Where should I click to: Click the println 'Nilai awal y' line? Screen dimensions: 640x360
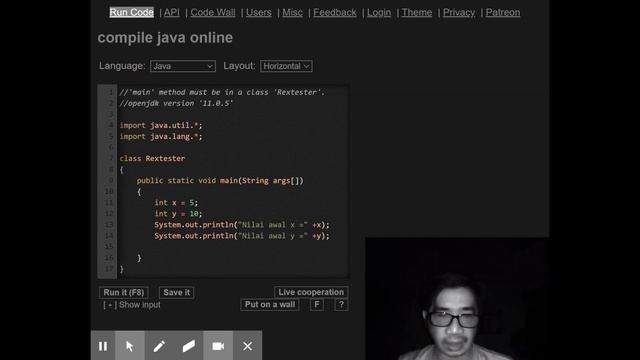pos(242,236)
